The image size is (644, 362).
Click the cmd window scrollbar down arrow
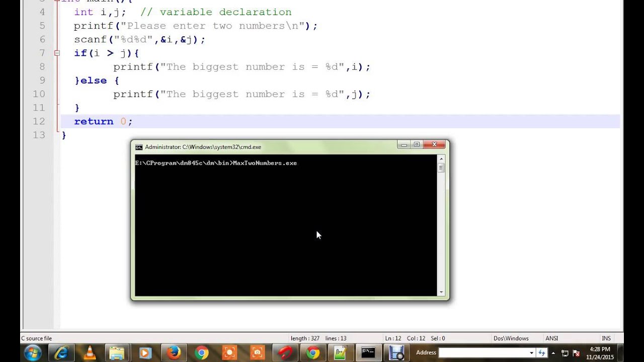tap(441, 292)
